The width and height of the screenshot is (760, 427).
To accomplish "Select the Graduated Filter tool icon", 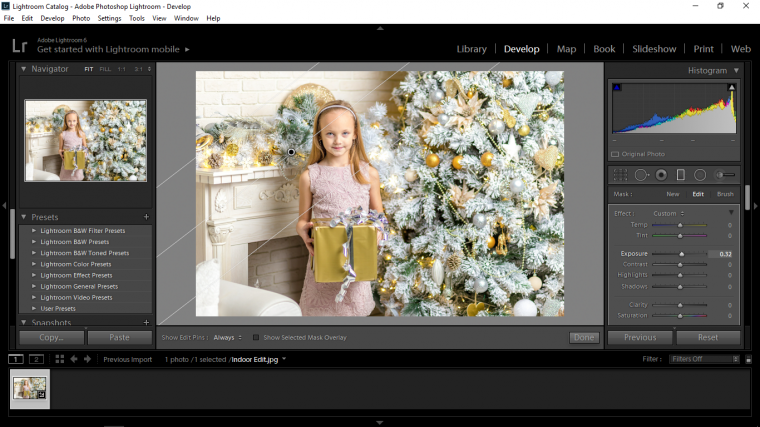I will [681, 175].
